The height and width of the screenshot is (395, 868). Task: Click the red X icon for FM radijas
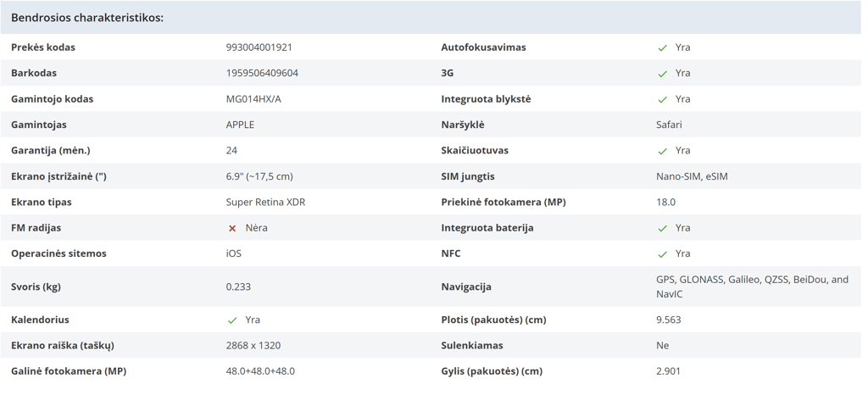pyautogui.click(x=232, y=228)
